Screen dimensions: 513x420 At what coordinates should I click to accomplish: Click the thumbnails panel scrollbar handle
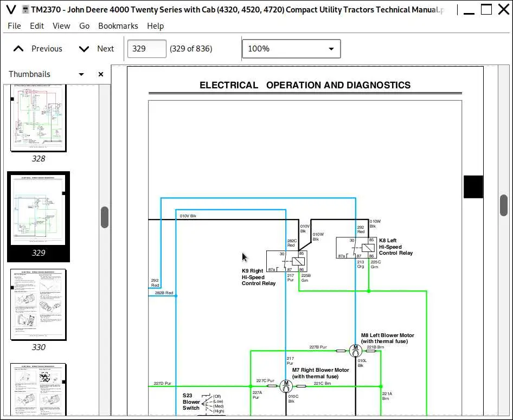click(104, 217)
